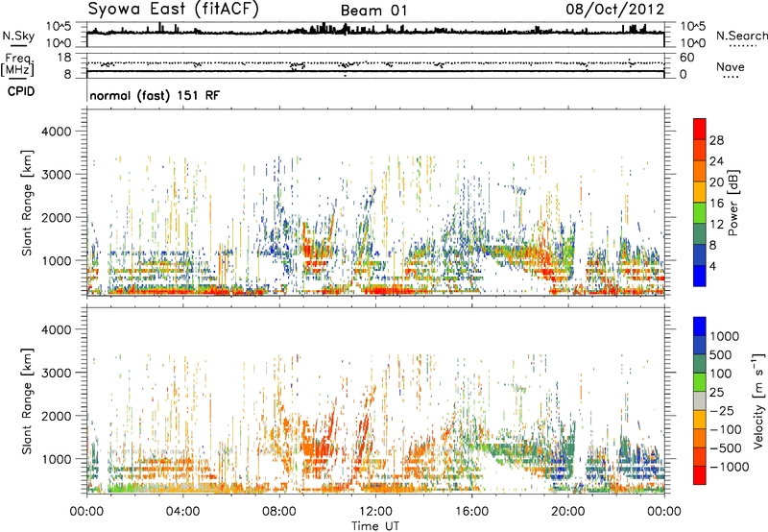
Task: Click the 'Nave' legend label
Action: point(730,66)
